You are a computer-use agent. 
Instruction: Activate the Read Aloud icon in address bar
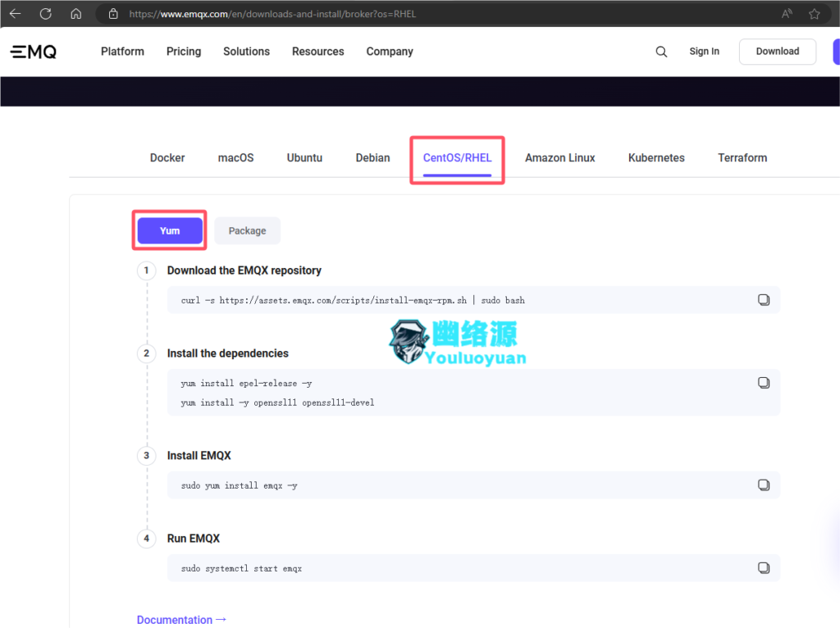[x=787, y=14]
